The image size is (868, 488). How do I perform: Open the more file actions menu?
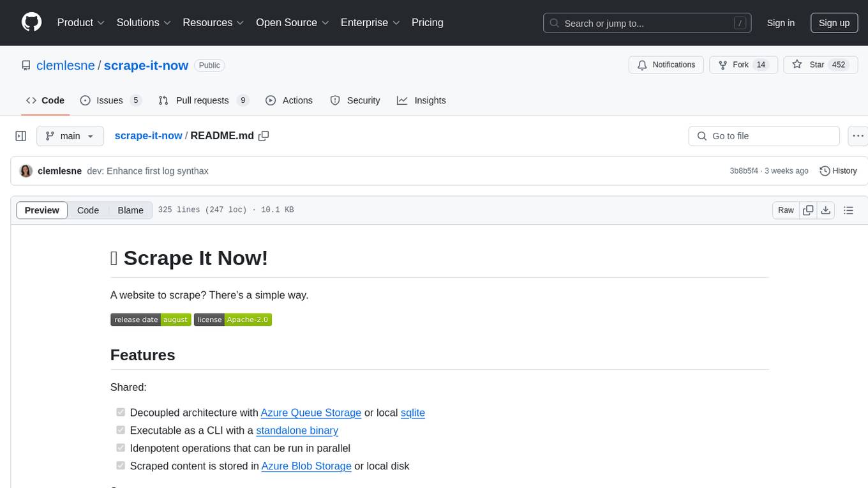tap(858, 136)
